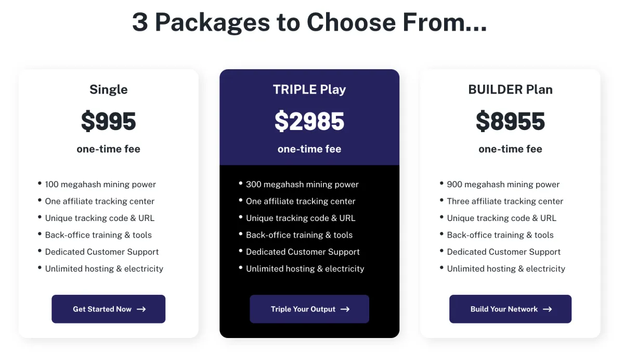Click the Build Your Network button
Viewport: 624px width, 364px height.
[x=510, y=309]
